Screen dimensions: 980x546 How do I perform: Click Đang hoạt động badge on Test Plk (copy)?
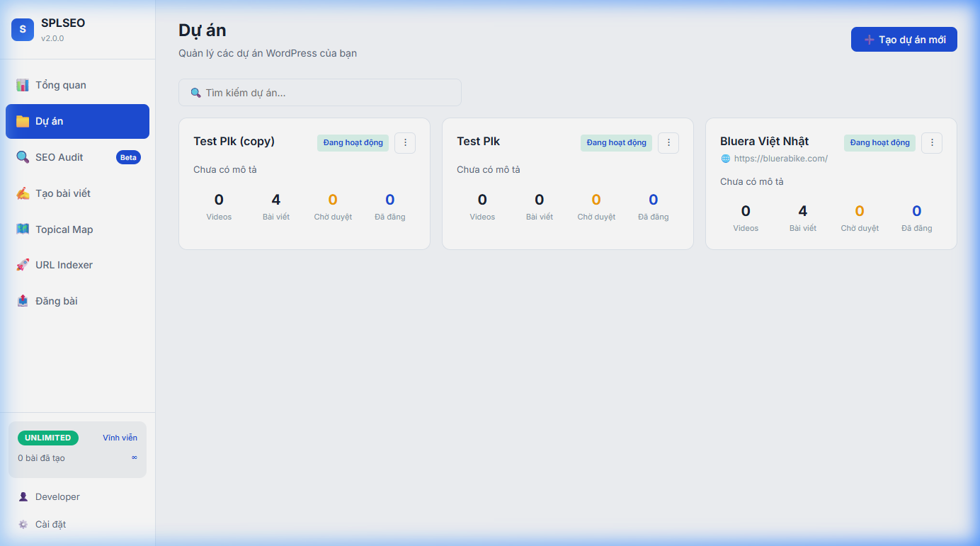[x=353, y=142]
